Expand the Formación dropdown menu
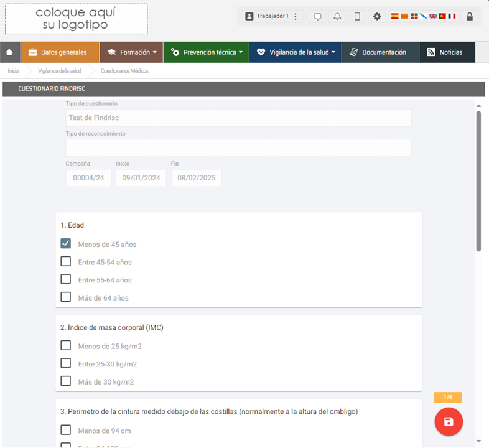489x448 pixels. 131,52
